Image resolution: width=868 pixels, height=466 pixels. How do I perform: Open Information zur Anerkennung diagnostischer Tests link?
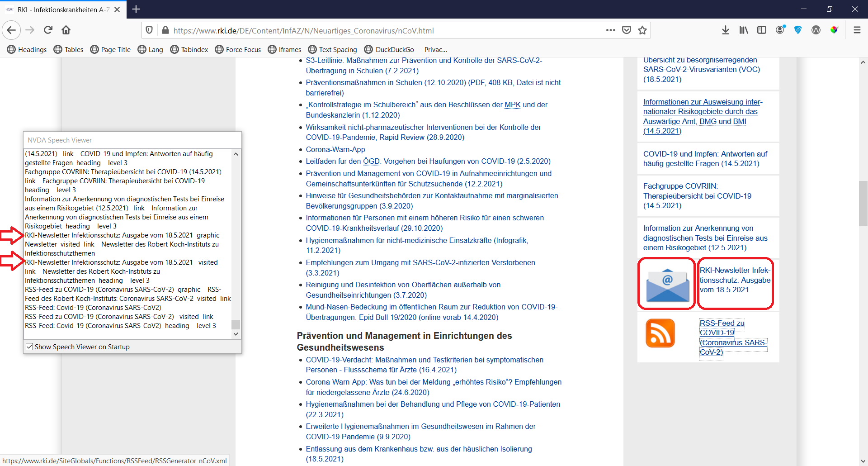click(705, 238)
